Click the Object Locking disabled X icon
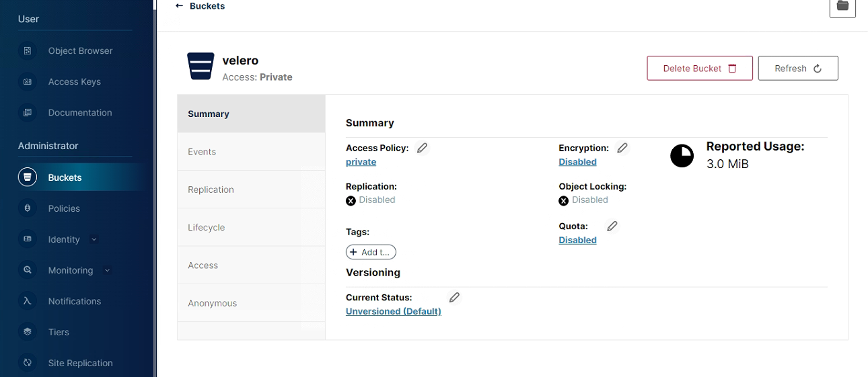Screen dimensions: 868x377 click(x=563, y=200)
